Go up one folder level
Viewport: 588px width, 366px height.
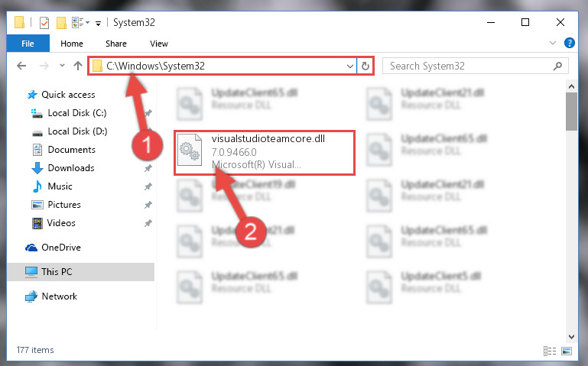click(x=78, y=66)
